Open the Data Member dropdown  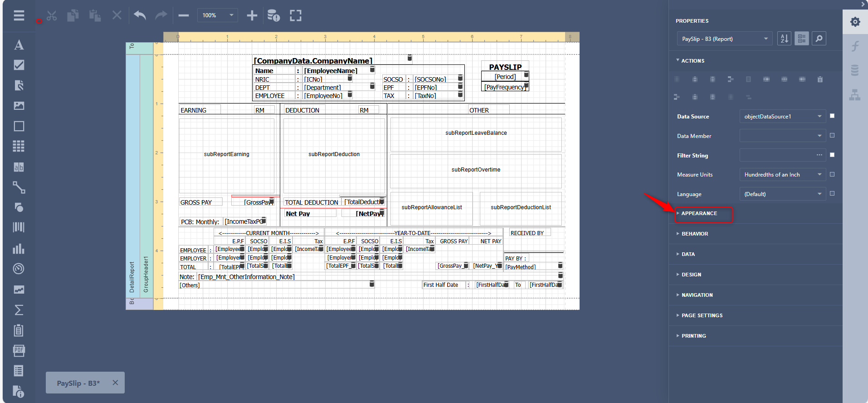(x=782, y=136)
